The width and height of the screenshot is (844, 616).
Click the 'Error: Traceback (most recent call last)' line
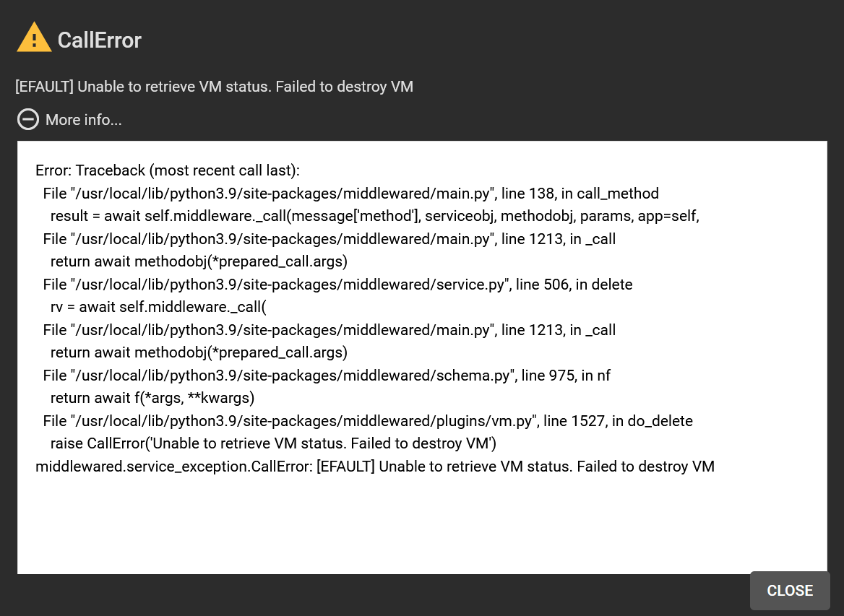168,170
